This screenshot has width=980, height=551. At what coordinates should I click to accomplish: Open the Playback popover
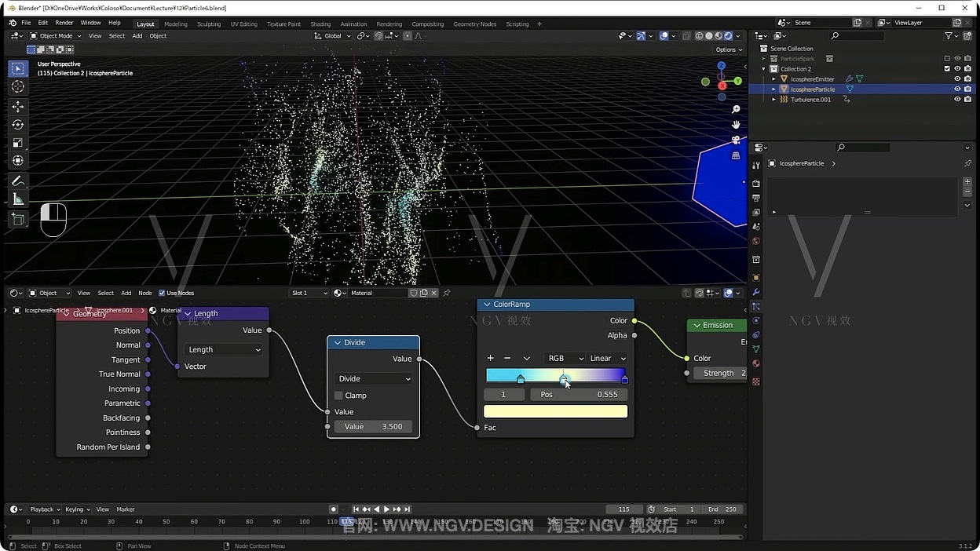(44, 509)
